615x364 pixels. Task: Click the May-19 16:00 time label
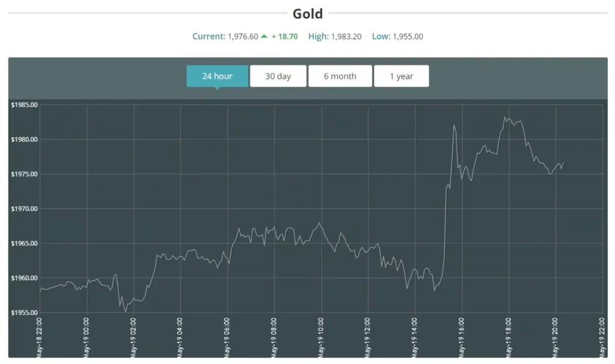[461, 337]
